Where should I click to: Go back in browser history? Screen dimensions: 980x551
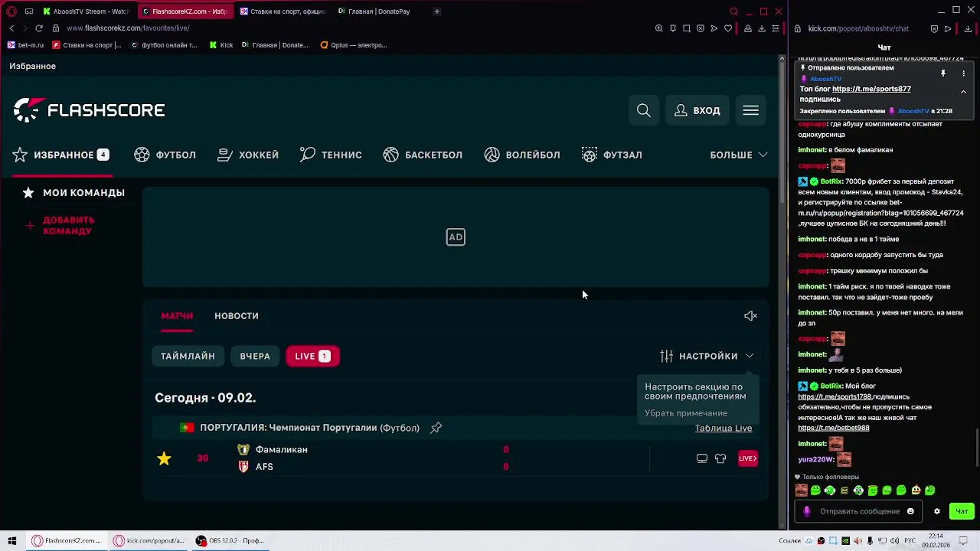[x=11, y=28]
